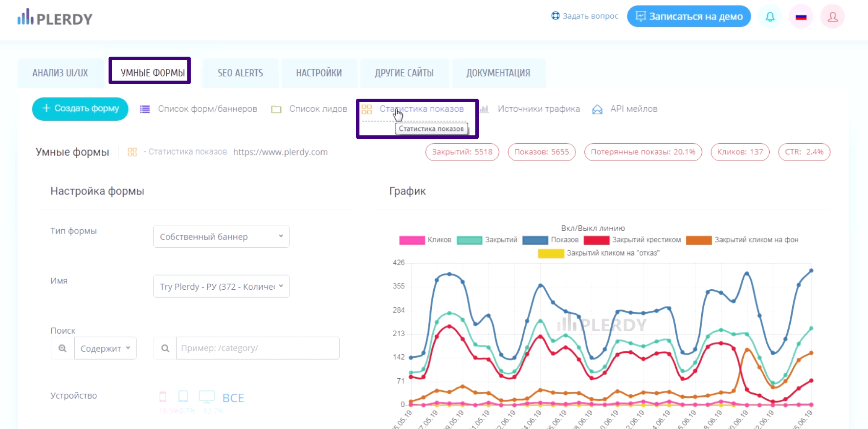Open Список лидов link
The height and width of the screenshot is (429, 868).
click(x=318, y=109)
